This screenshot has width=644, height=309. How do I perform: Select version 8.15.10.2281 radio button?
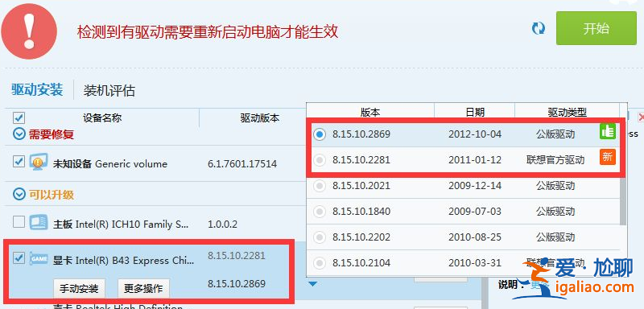tap(320, 159)
